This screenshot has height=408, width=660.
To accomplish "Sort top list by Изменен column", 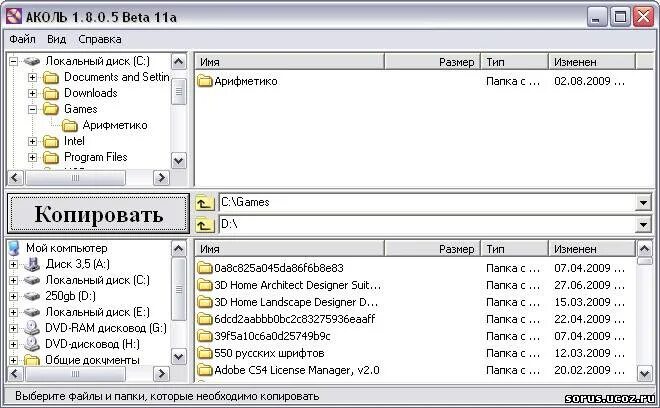I will (x=592, y=62).
